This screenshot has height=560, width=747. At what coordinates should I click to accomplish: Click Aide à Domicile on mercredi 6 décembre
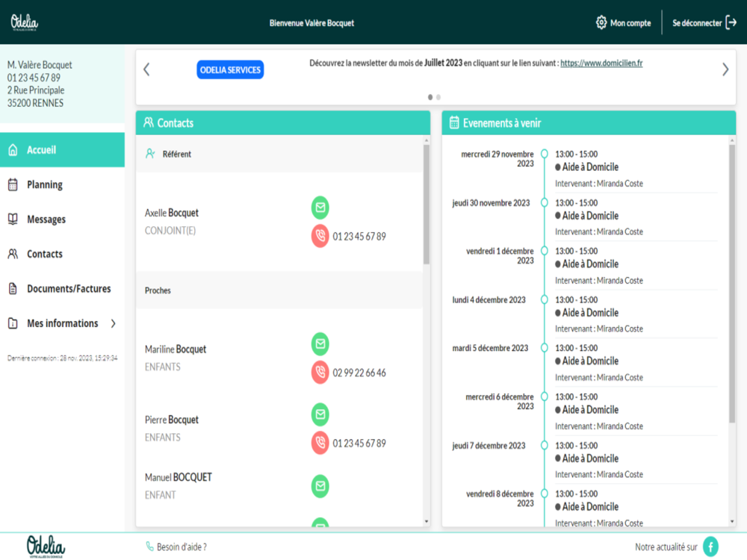590,409
